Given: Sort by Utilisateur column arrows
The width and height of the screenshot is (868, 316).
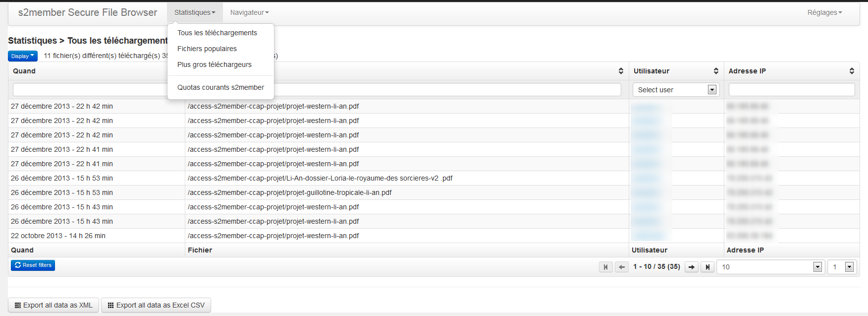Looking at the screenshot, I should coord(716,71).
